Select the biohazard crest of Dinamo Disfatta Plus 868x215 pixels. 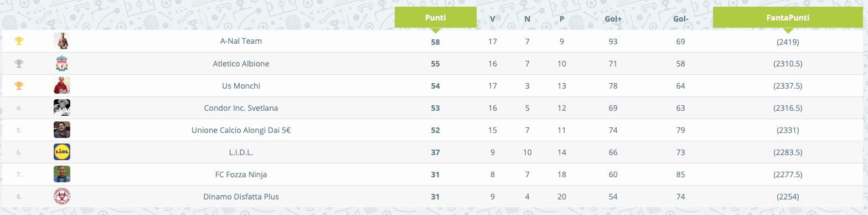(62, 196)
